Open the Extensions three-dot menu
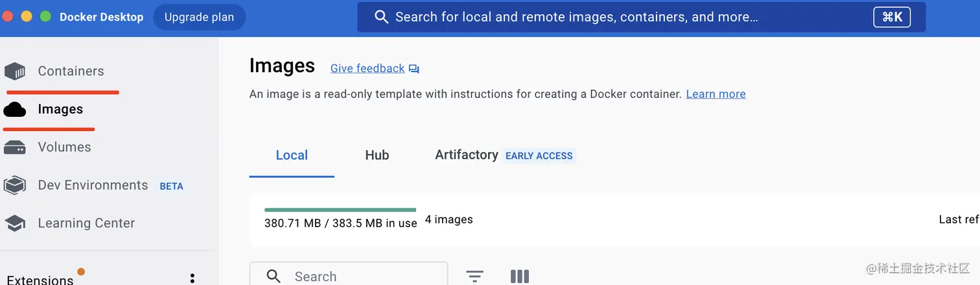This screenshot has width=980, height=285. click(x=192, y=278)
